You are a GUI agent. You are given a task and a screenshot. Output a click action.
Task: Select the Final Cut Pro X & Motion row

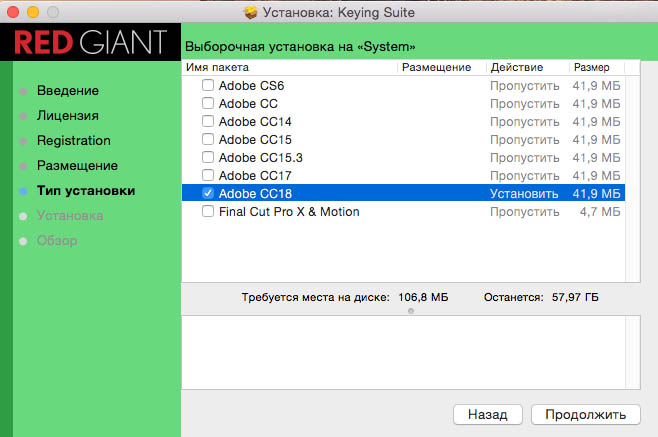(403, 212)
